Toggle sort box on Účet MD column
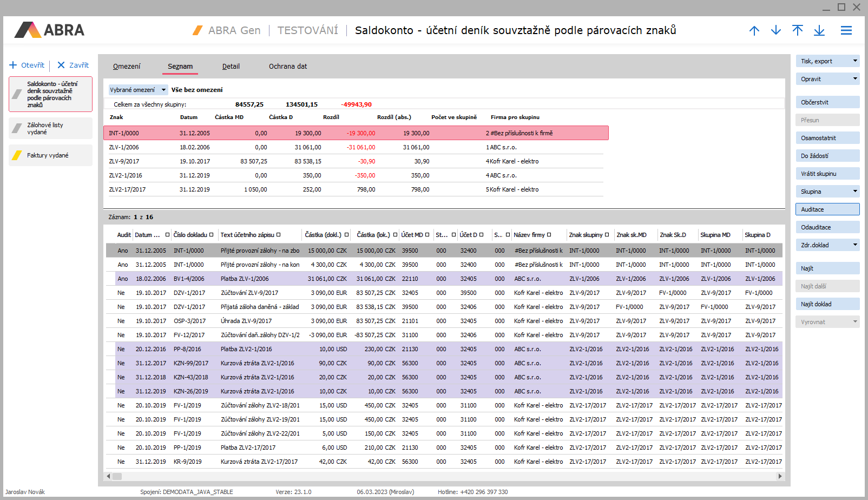The image size is (868, 500). [427, 235]
